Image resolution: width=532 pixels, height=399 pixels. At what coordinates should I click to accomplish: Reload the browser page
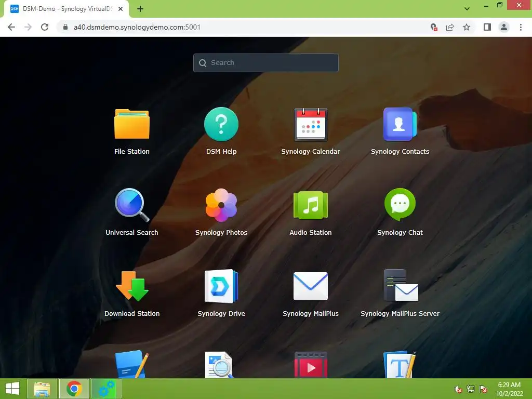point(45,27)
